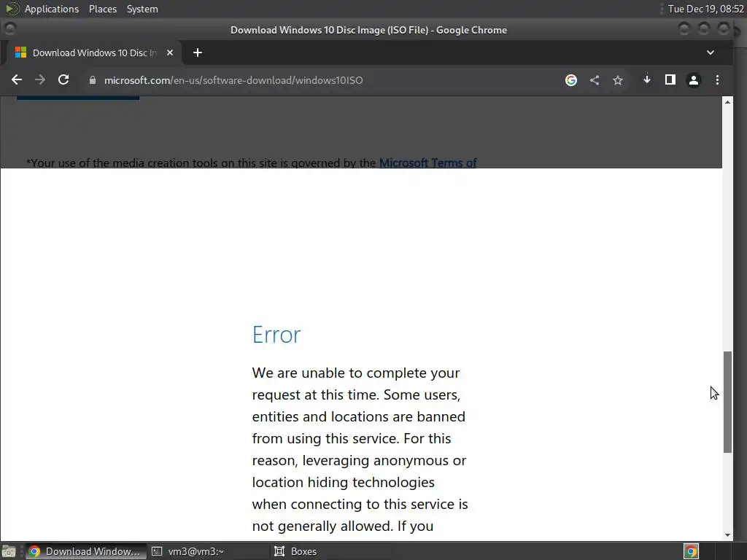Open the Microsoft Terms of Use link

click(427, 163)
